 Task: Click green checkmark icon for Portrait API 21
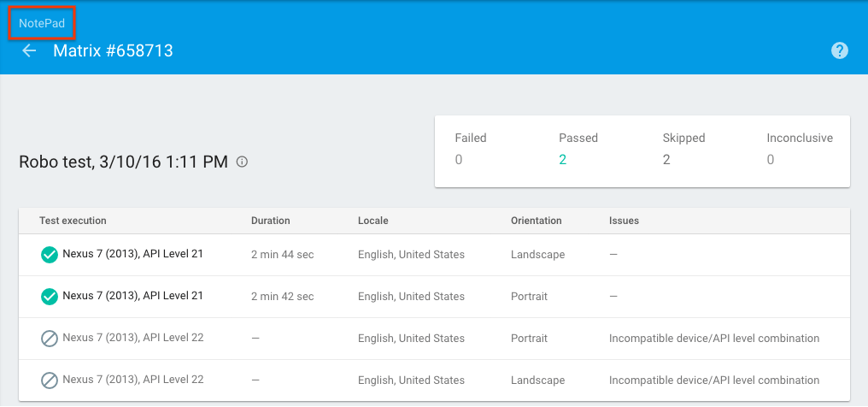pos(50,296)
